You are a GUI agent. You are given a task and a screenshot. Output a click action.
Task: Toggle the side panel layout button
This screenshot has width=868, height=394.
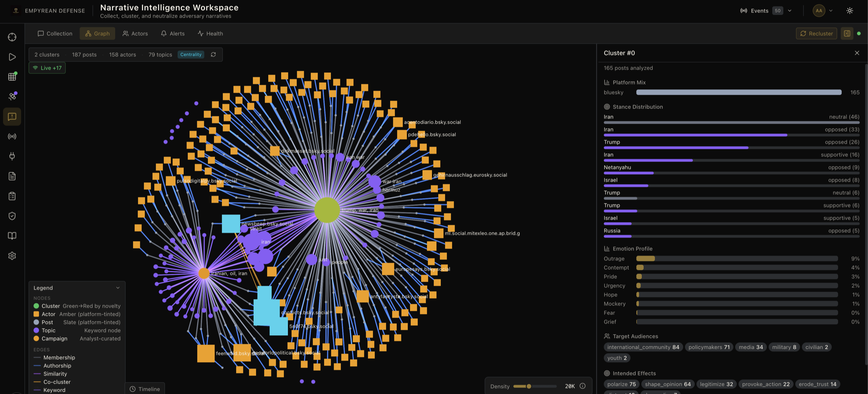[x=847, y=33]
